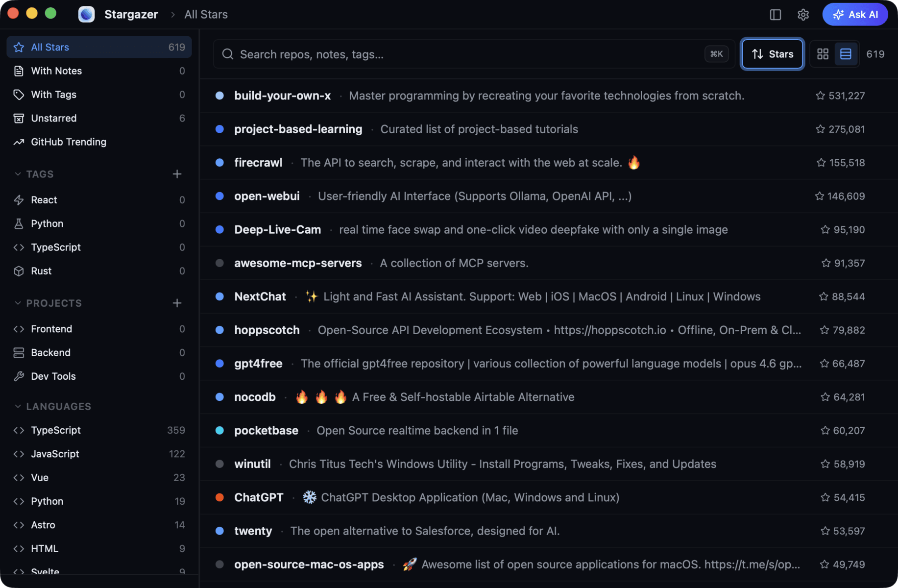Open the Deep-Live-Cam repository

tap(549, 229)
